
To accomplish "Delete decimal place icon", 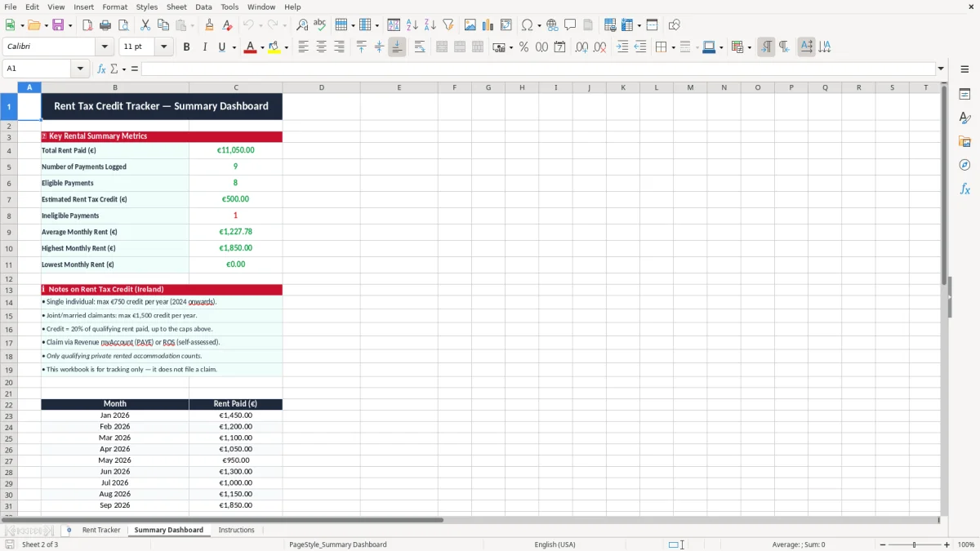I will tap(599, 47).
